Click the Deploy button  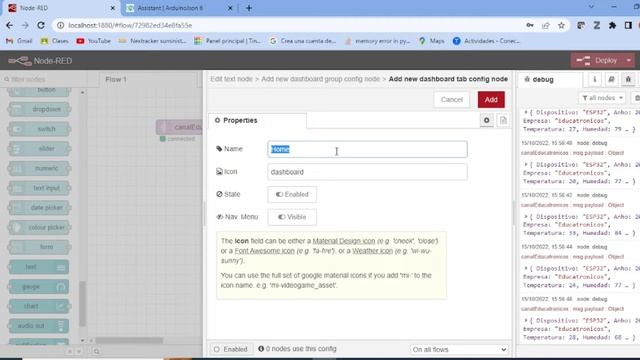597,61
